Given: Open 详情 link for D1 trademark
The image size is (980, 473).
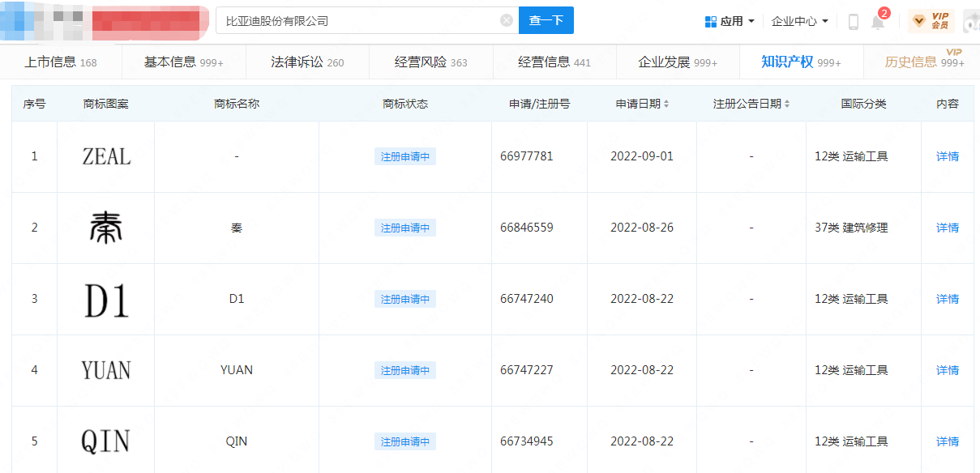Looking at the screenshot, I should 948,299.
